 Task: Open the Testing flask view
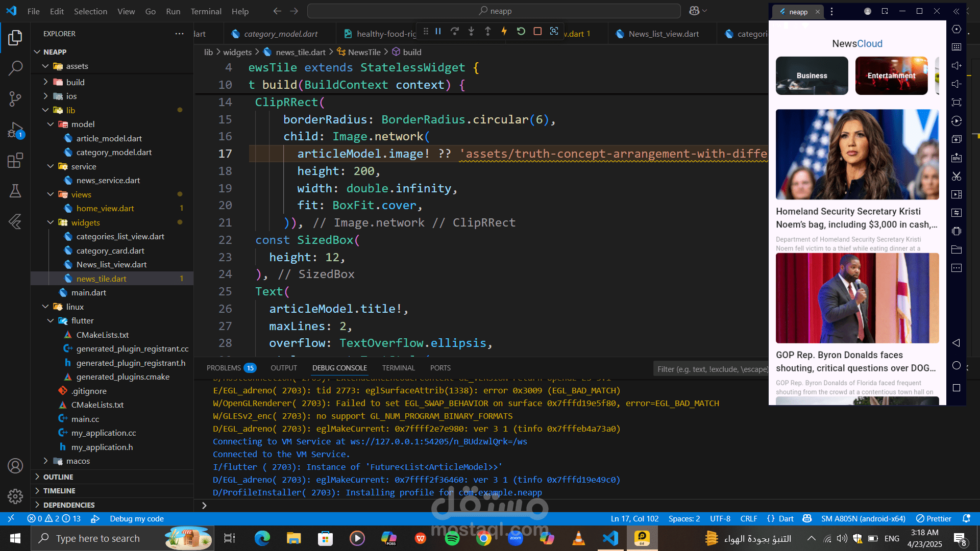point(15,191)
